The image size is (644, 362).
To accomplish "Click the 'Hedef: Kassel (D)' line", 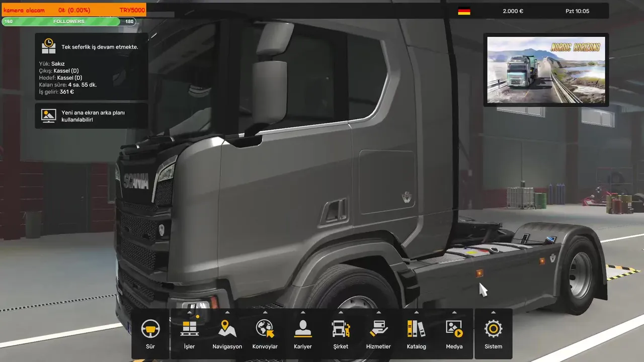I will pyautogui.click(x=60, y=78).
